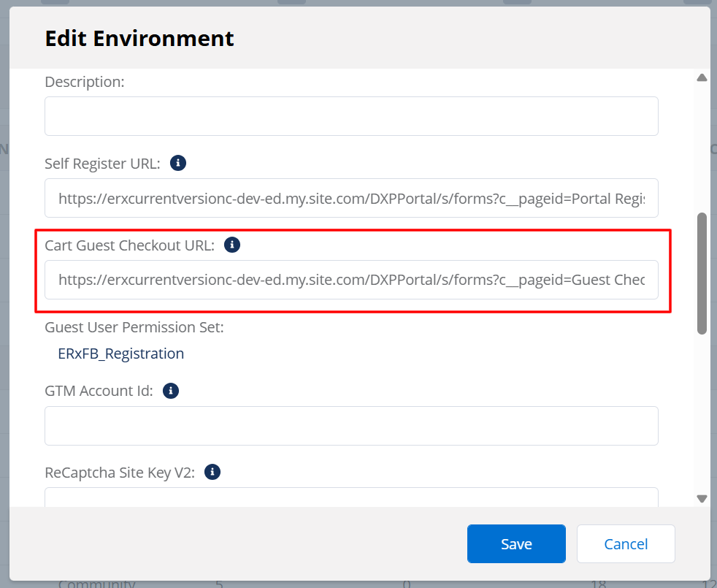Viewport: 717px width, 588px height.
Task: Focus the Description text field
Action: (x=351, y=116)
